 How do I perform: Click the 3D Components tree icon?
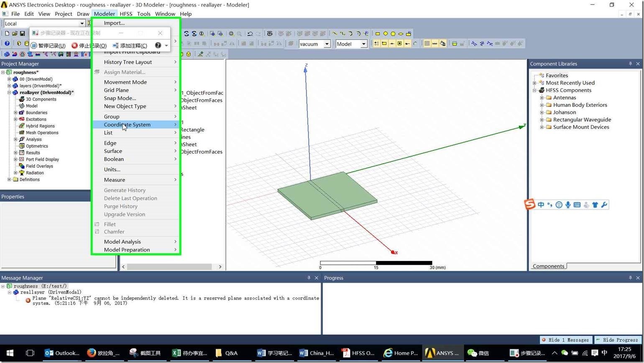[x=22, y=99]
